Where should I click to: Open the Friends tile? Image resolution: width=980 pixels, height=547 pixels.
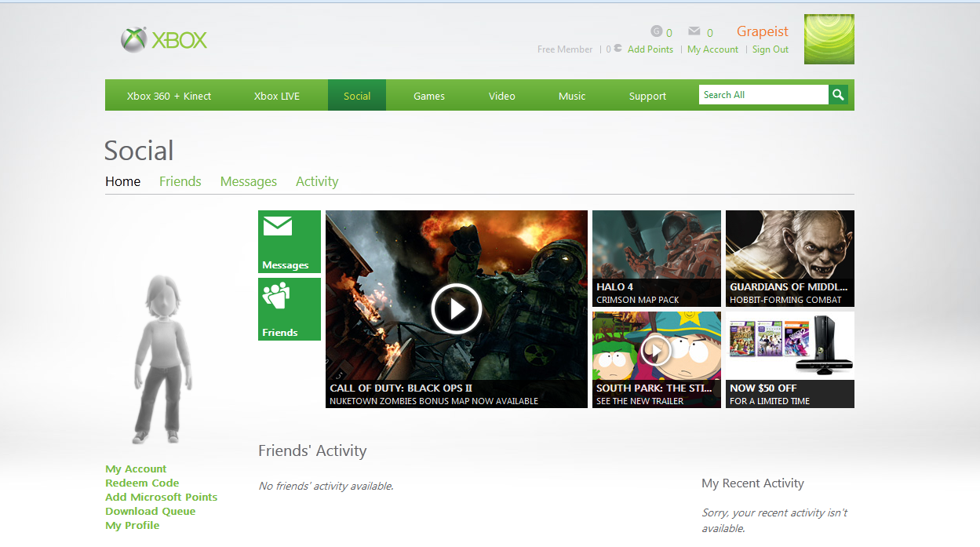click(x=290, y=309)
